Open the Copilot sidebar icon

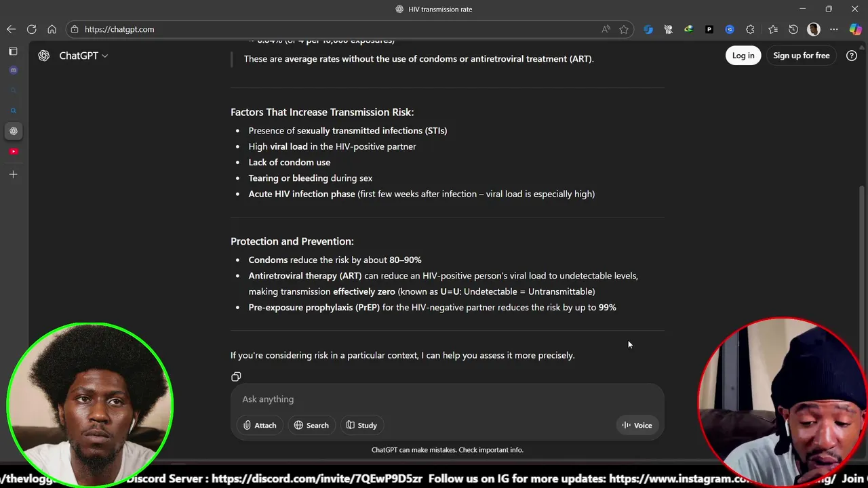coord(855,29)
